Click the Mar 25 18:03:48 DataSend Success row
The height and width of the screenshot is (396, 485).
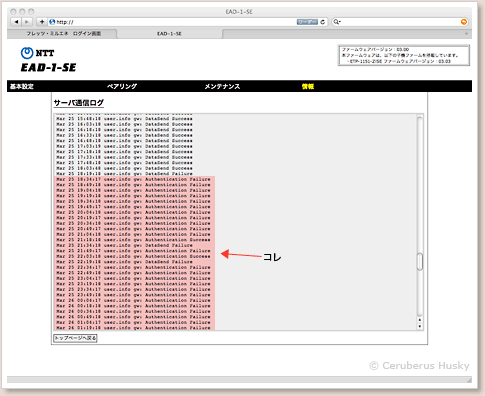[124, 168]
